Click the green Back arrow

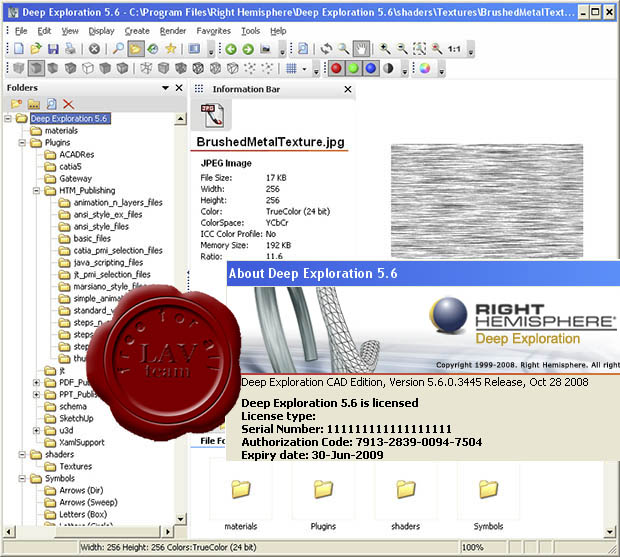tap(231, 49)
